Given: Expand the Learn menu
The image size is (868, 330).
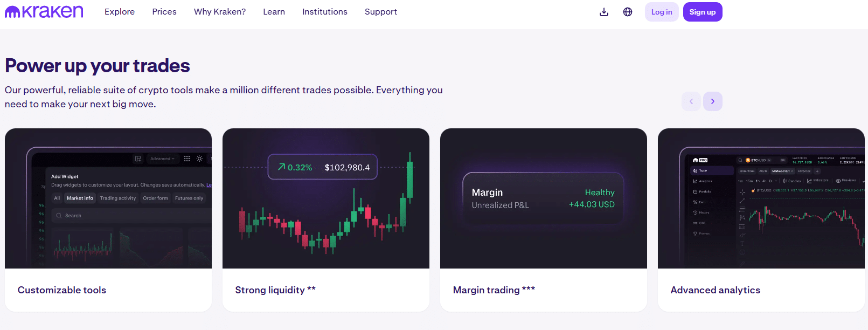Looking at the screenshot, I should [x=274, y=12].
